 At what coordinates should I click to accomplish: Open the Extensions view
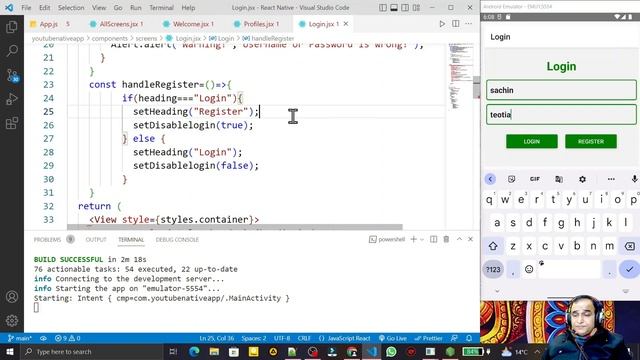point(12,123)
